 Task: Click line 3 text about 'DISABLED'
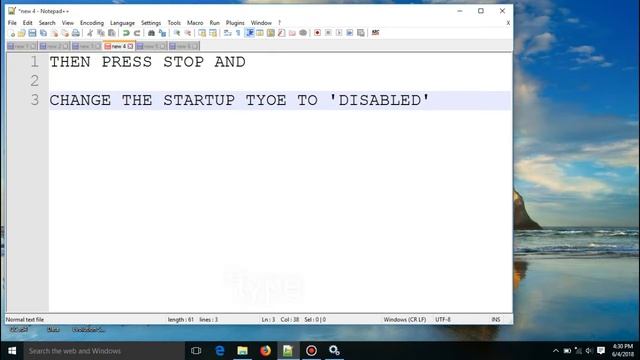[240, 100]
